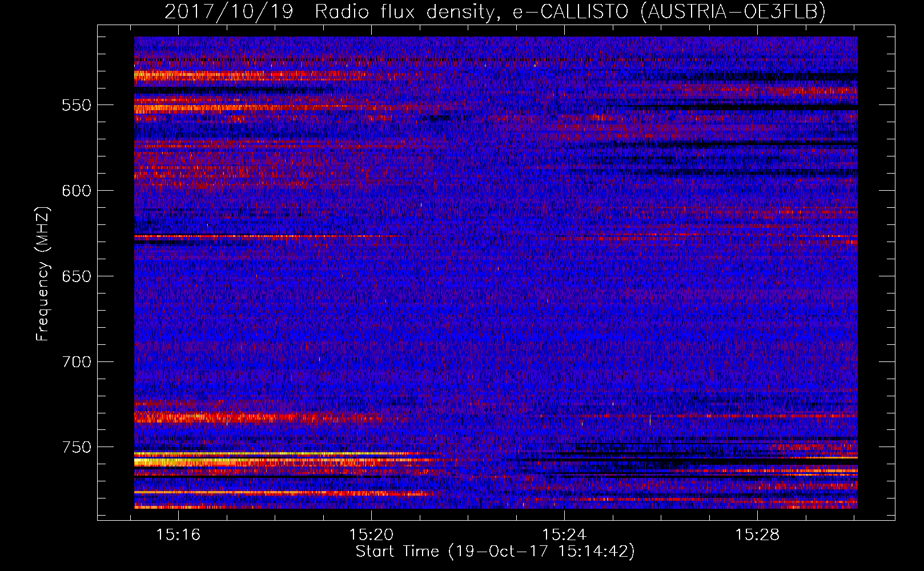Click the '15:20' time axis label
Screen dimensions: 924x571
372,535
